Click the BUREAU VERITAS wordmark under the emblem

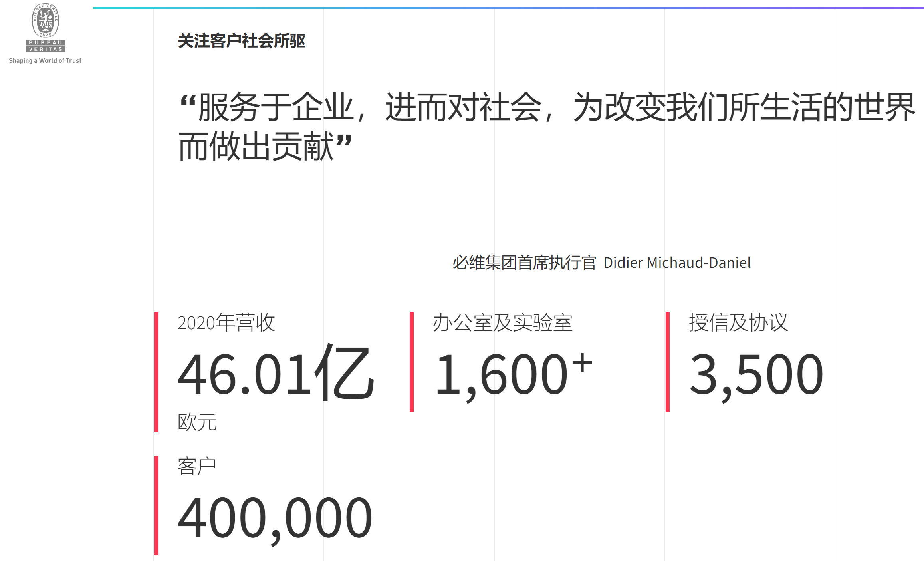[x=45, y=46]
